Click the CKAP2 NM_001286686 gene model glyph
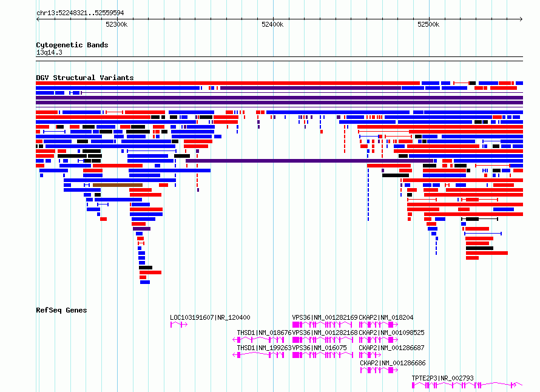This screenshot has width=540, height=392. 379,370
